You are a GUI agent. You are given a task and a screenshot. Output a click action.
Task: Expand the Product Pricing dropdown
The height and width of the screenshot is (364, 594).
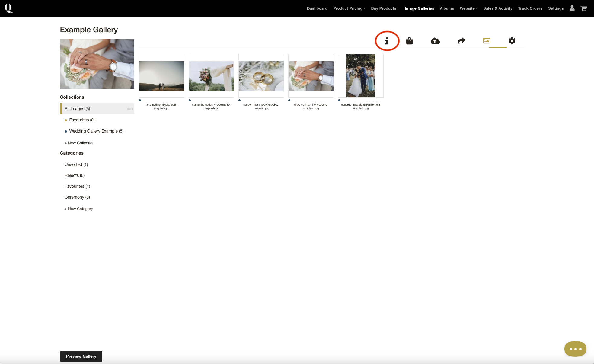tap(349, 8)
